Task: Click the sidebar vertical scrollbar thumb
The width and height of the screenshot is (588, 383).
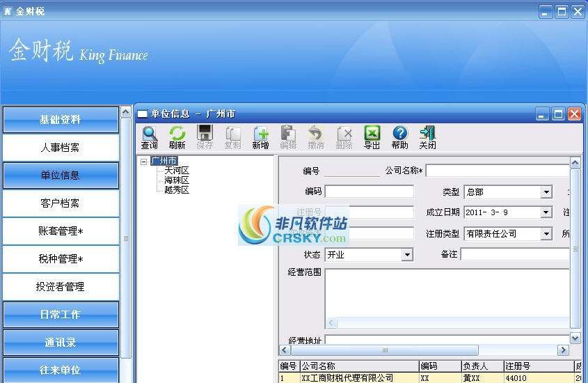Action: tap(126, 238)
